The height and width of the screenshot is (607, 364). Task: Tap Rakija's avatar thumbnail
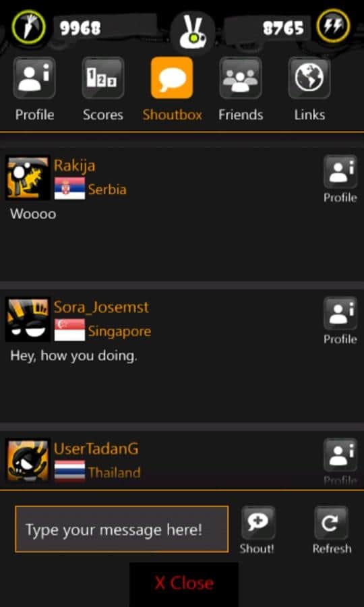click(28, 178)
